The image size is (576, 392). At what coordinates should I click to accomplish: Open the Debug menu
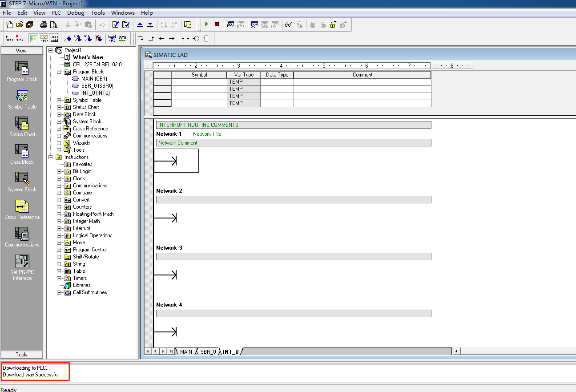[x=76, y=13]
